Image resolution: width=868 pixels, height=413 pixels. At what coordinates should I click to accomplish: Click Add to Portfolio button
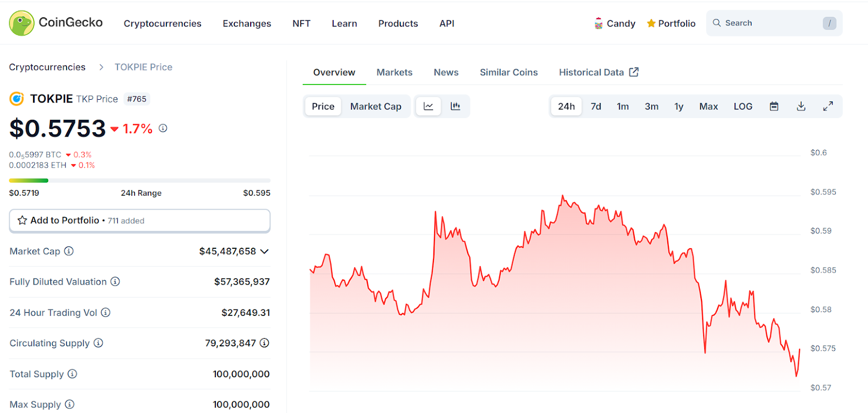coord(139,221)
